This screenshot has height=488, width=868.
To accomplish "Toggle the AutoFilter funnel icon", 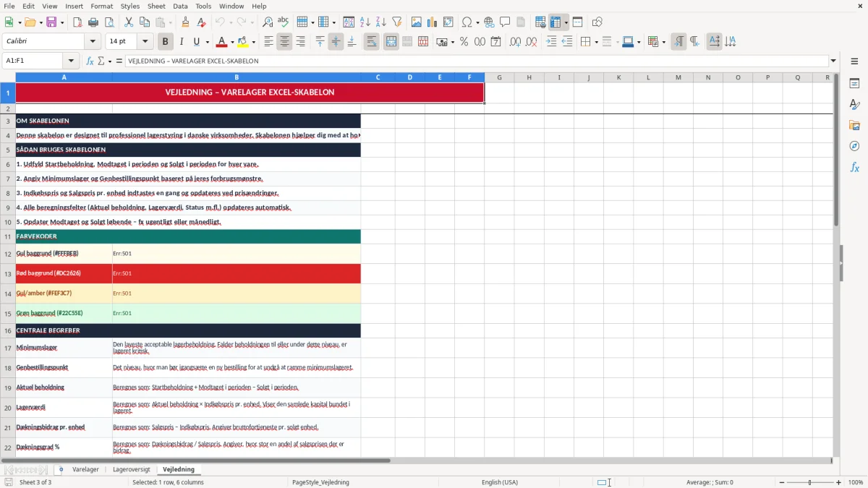I will 396,22.
